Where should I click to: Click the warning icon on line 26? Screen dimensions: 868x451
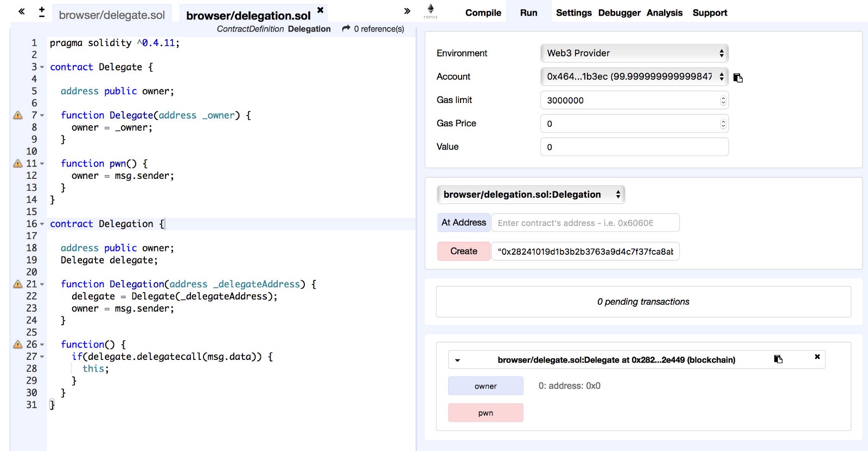tap(18, 344)
